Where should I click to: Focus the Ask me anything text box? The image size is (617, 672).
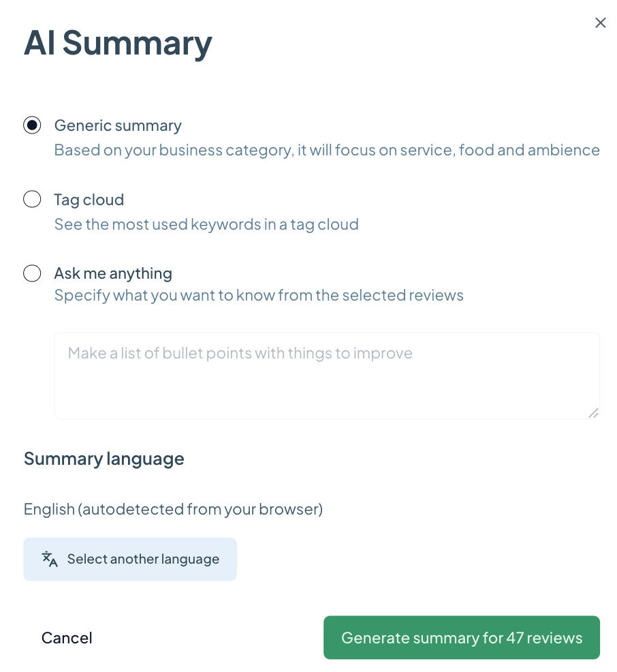[x=327, y=382]
